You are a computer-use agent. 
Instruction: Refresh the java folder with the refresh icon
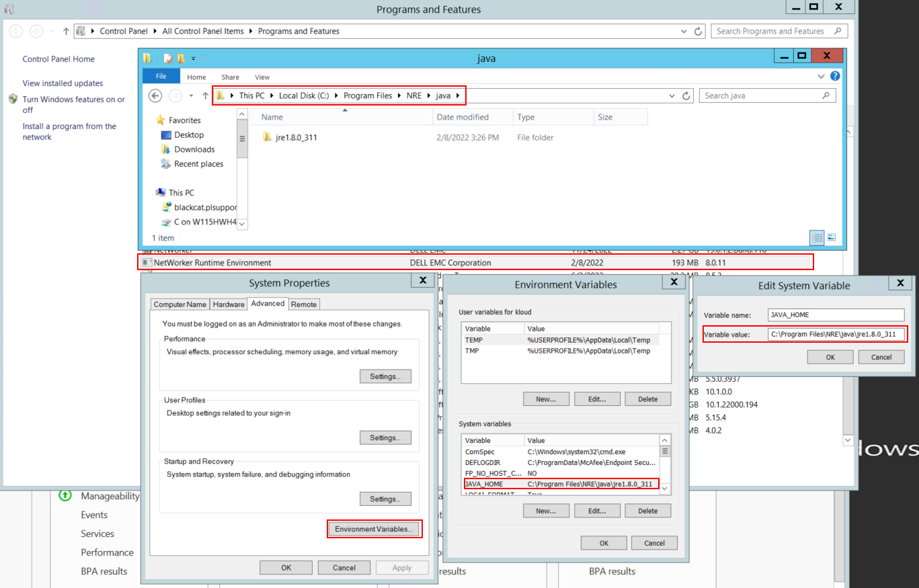[x=686, y=95]
